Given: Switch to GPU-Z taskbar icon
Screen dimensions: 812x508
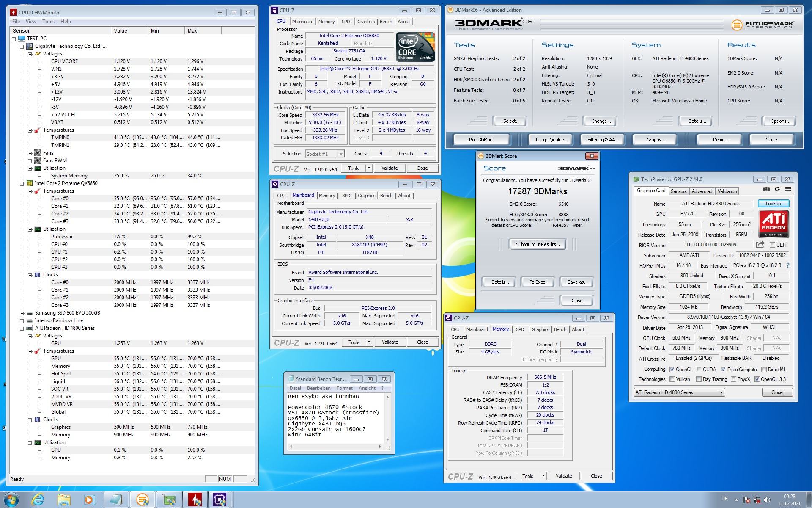Looking at the screenshot, I should 169,500.
